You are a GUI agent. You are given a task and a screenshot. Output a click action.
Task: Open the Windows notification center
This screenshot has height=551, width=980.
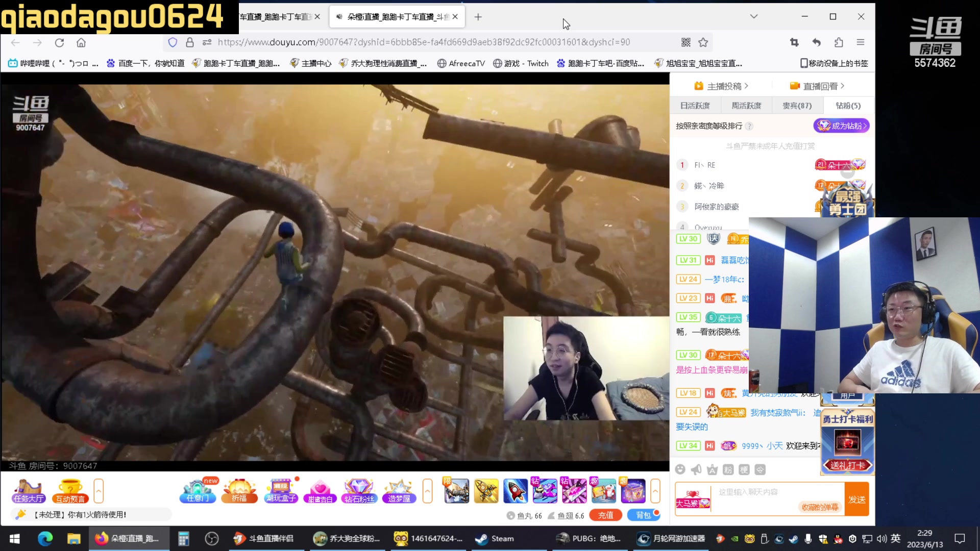click(960, 538)
